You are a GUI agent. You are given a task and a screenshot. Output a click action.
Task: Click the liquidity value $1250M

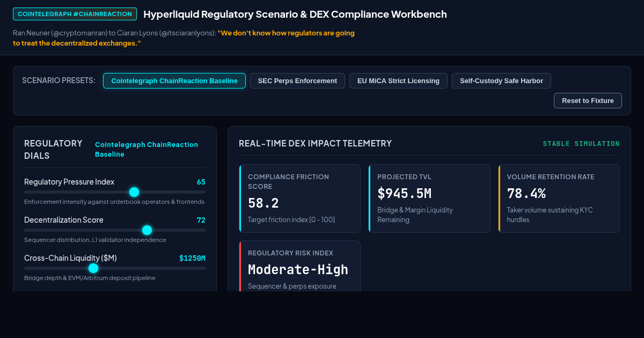pos(192,258)
